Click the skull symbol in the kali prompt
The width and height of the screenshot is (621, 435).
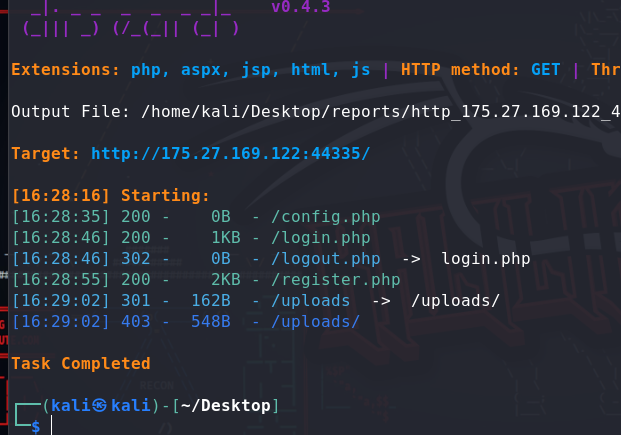(99, 405)
